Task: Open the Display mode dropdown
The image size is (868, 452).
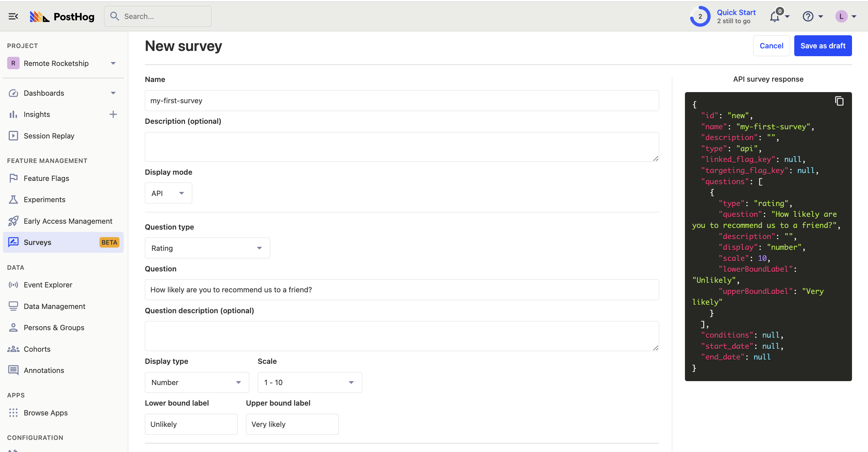Action: [x=168, y=193]
